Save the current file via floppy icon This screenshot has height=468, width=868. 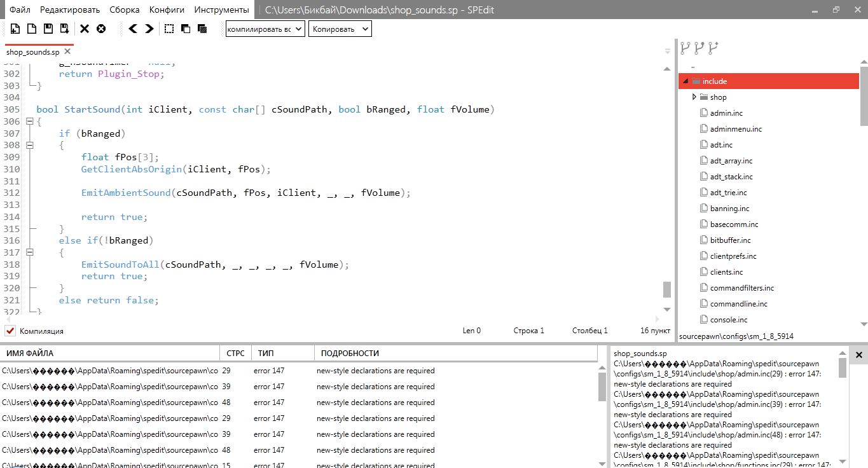[x=48, y=29]
